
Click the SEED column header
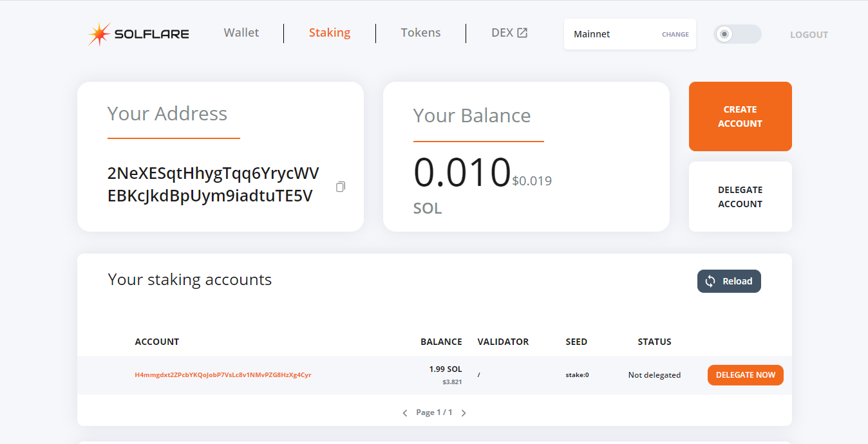576,342
